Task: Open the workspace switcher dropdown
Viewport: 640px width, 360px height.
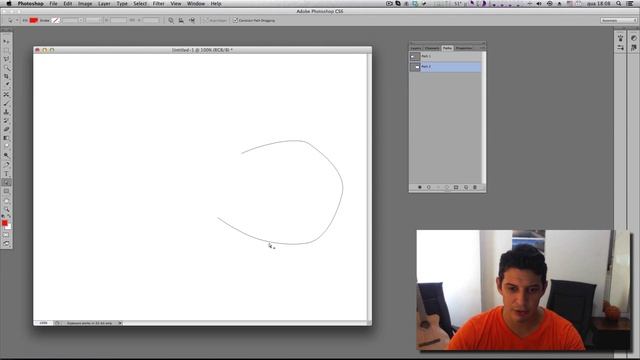Action: click(x=619, y=20)
